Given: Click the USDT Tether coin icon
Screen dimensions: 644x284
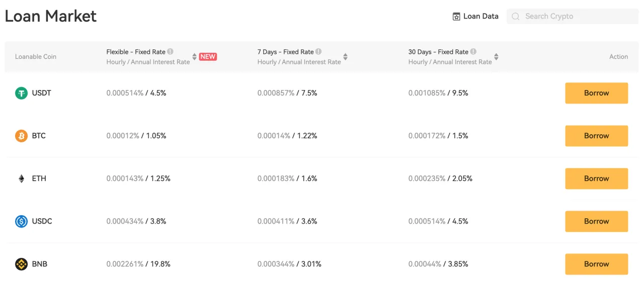Looking at the screenshot, I should pos(21,93).
